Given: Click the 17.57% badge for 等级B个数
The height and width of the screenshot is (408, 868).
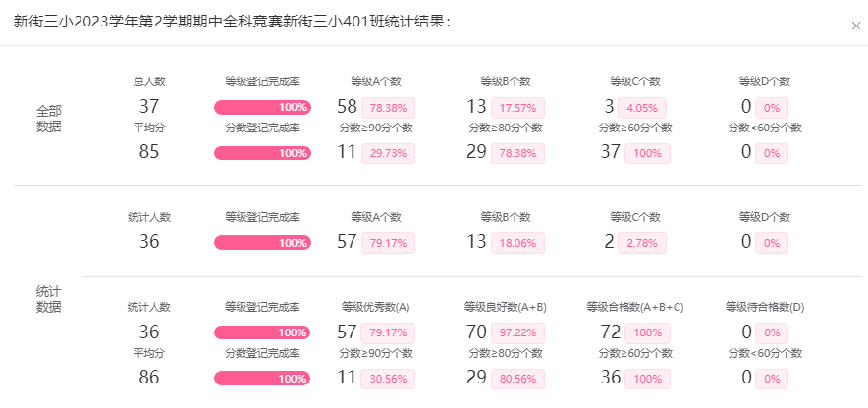Looking at the screenshot, I should (517, 108).
